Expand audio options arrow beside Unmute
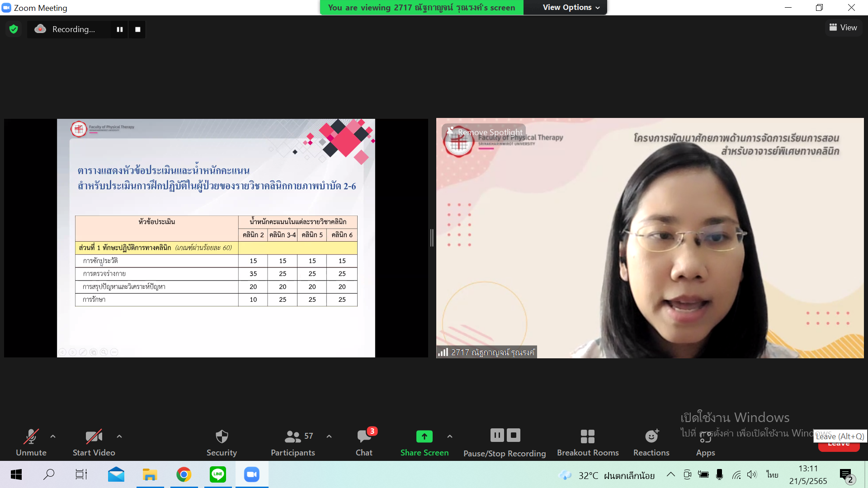Image resolution: width=868 pixels, height=488 pixels. pyautogui.click(x=53, y=436)
